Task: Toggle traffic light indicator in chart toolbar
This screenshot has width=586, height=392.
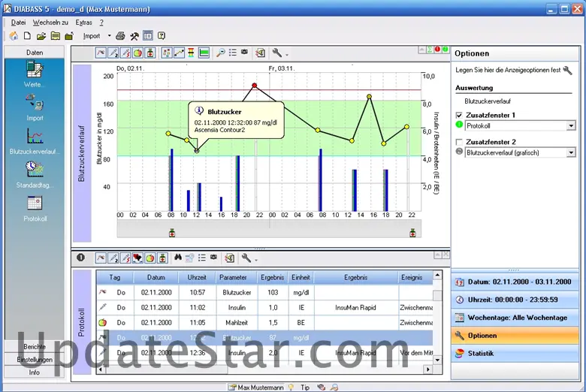Action: [x=192, y=53]
